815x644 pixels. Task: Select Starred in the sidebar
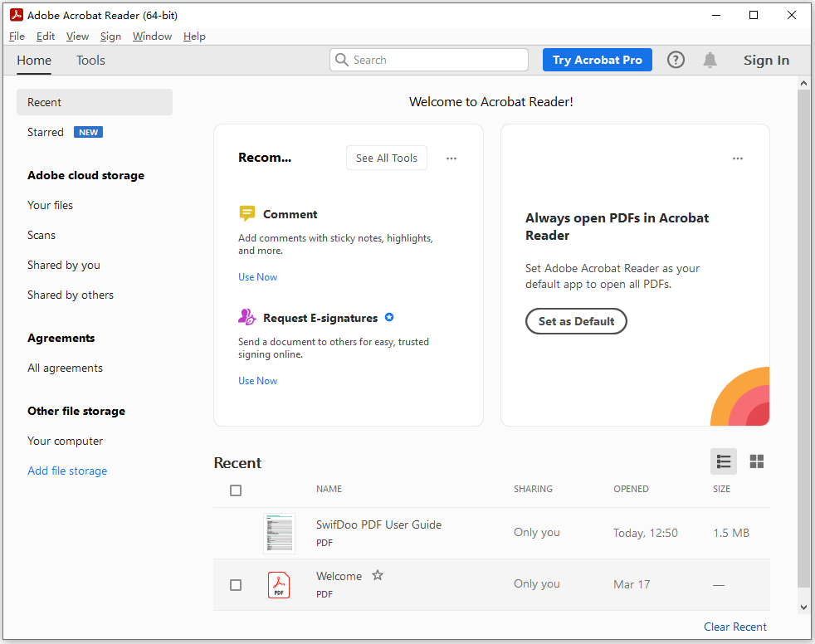(x=45, y=132)
